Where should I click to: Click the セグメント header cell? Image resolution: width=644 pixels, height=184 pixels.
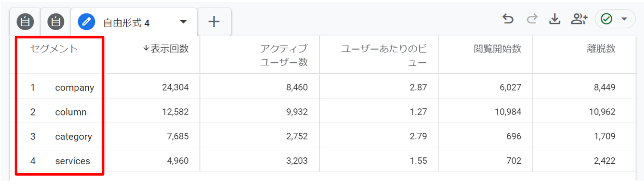tap(54, 49)
